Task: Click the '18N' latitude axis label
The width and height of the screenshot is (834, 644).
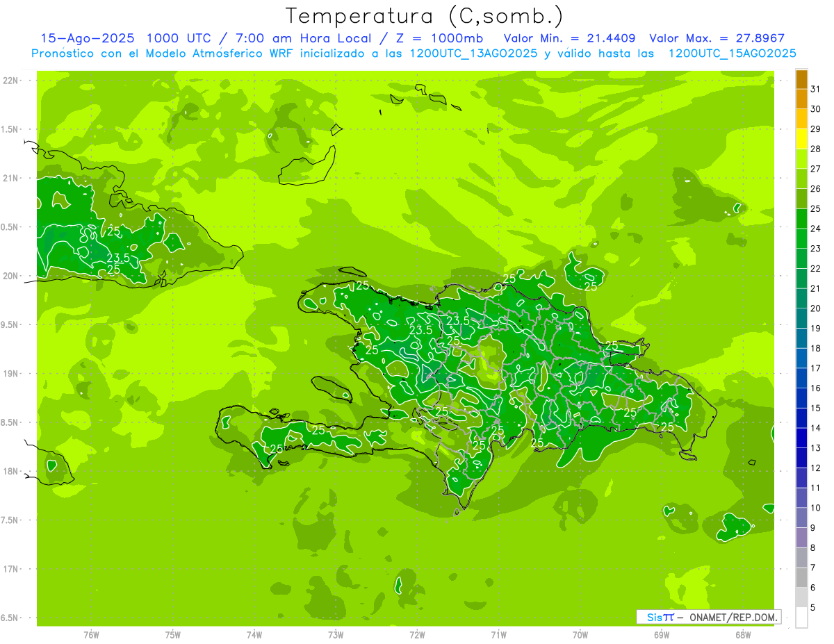Action: pyautogui.click(x=11, y=471)
